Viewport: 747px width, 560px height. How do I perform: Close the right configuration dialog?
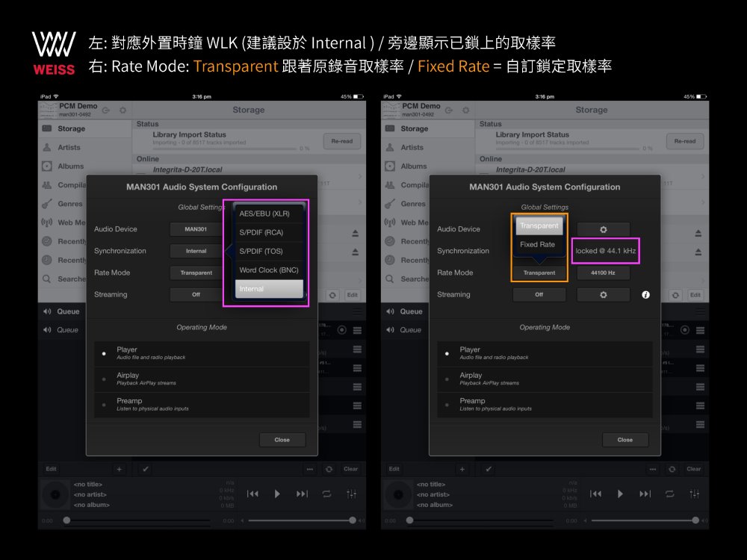click(625, 440)
